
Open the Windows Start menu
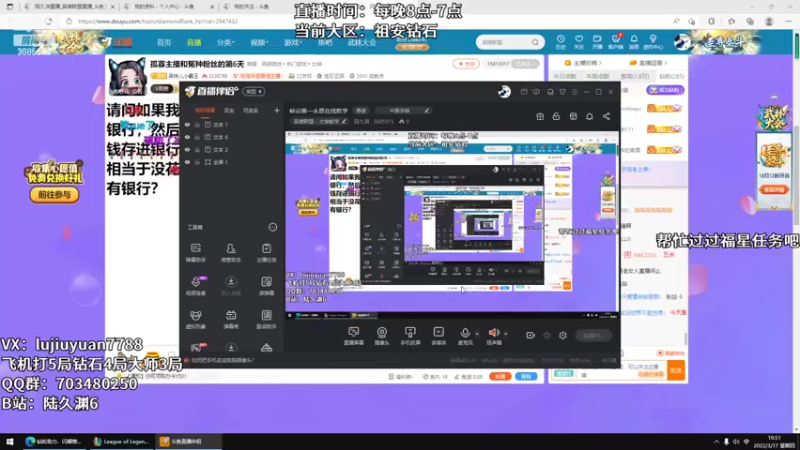tap(9, 441)
